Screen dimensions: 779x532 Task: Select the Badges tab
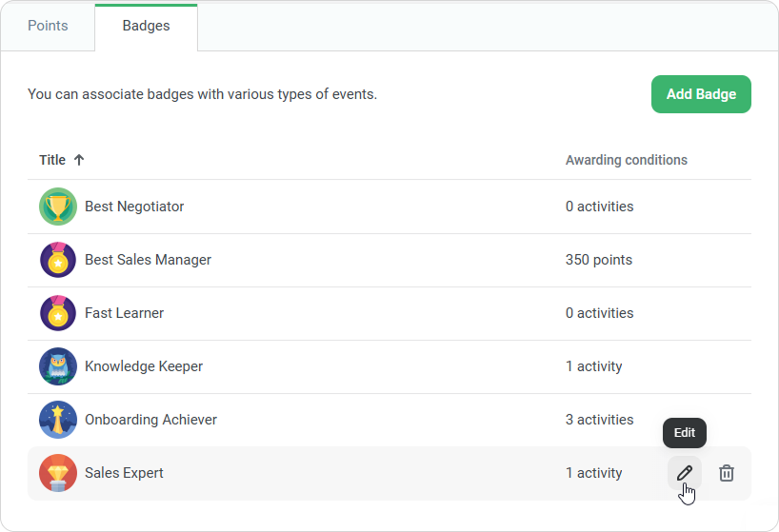tap(146, 26)
